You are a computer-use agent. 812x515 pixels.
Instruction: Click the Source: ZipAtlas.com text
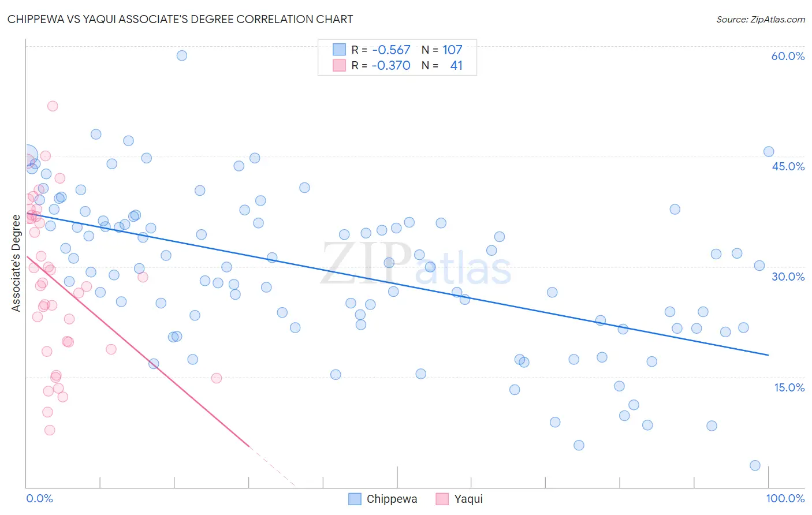pyautogui.click(x=761, y=19)
